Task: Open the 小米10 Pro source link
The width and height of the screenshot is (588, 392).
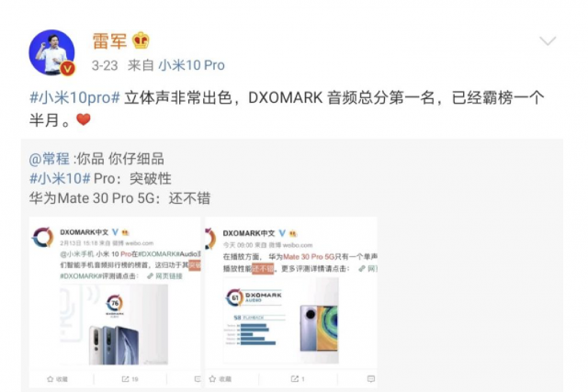Action: (x=192, y=65)
